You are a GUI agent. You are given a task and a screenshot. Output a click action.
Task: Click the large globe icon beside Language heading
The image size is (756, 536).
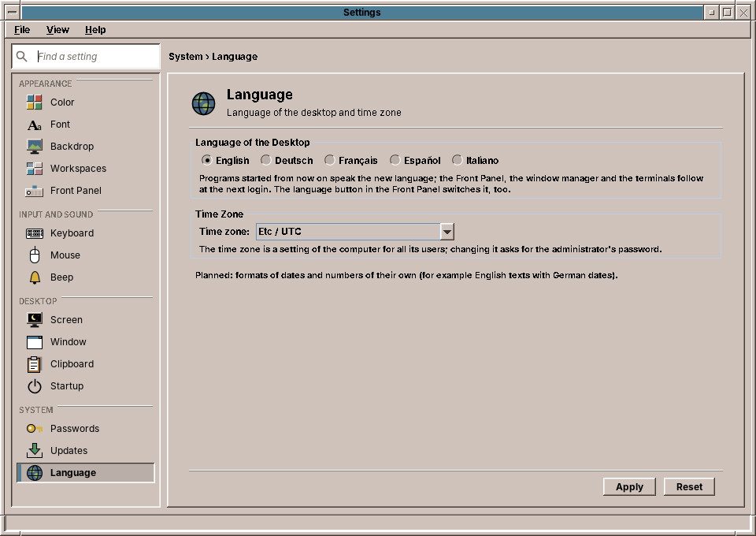(x=203, y=103)
